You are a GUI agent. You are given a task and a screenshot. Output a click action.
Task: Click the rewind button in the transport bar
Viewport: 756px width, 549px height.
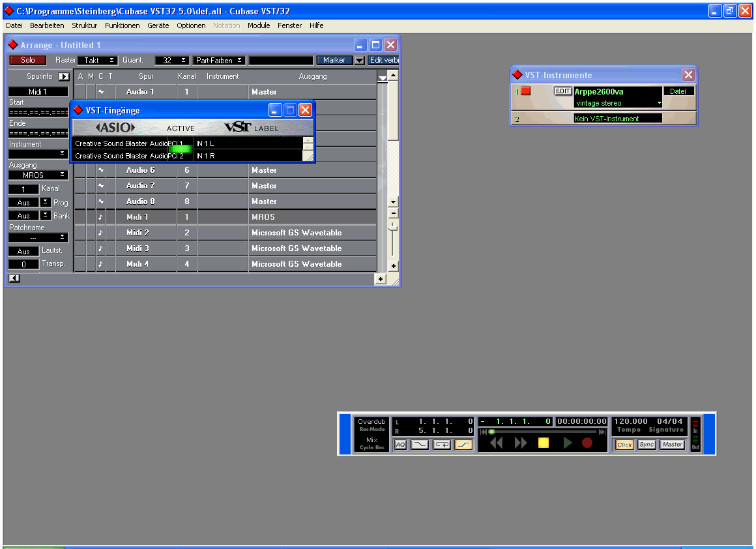tap(496, 443)
